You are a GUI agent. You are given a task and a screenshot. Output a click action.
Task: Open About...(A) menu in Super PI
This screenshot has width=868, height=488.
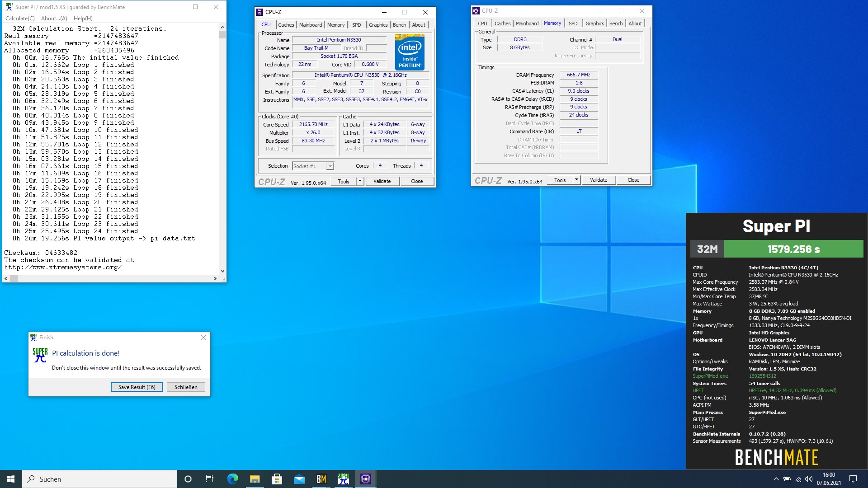click(x=54, y=19)
